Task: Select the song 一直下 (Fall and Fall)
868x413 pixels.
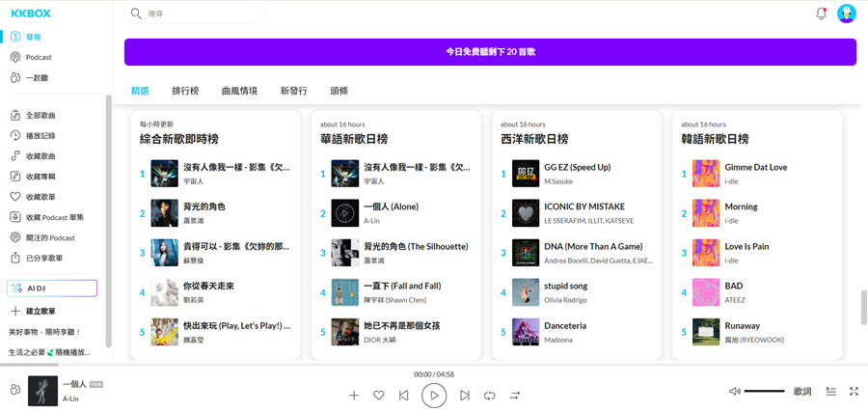Action: (402, 287)
